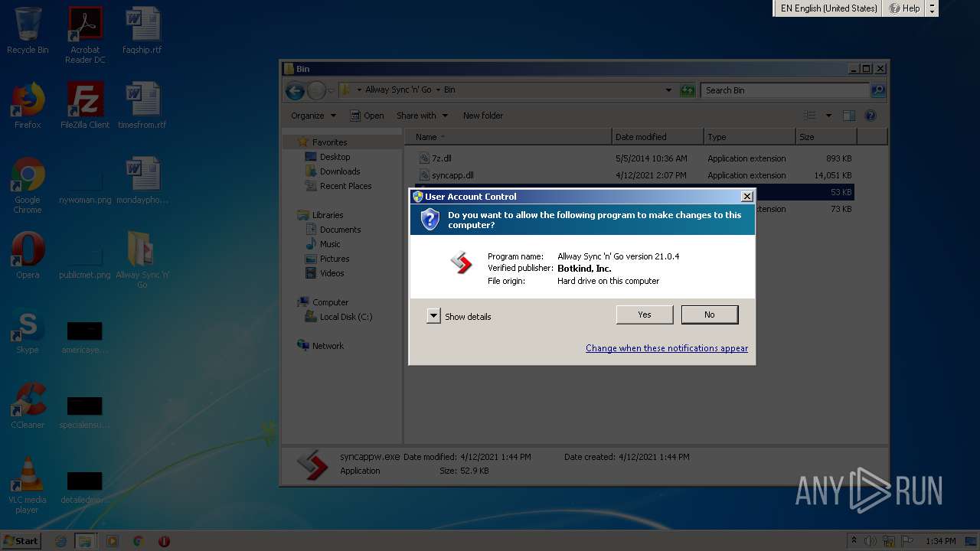This screenshot has height=551, width=980.
Task: Click volume icon in system tray
Action: pyautogui.click(x=871, y=541)
